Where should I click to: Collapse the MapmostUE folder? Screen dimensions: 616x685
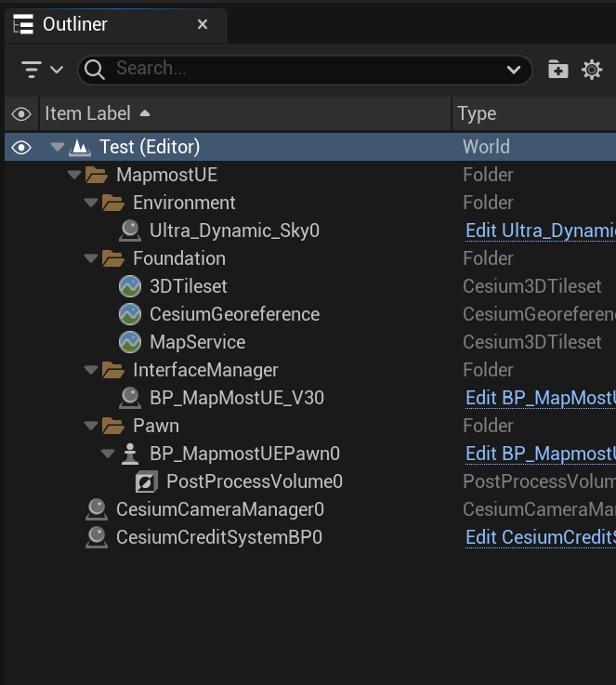pos(74,175)
